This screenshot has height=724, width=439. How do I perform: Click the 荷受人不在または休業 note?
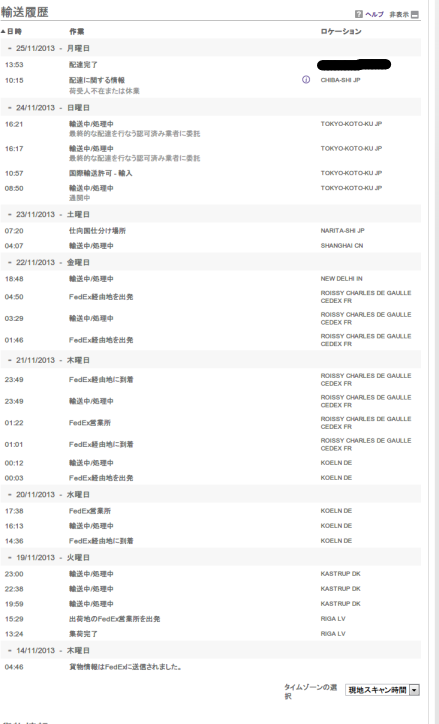coord(104,91)
